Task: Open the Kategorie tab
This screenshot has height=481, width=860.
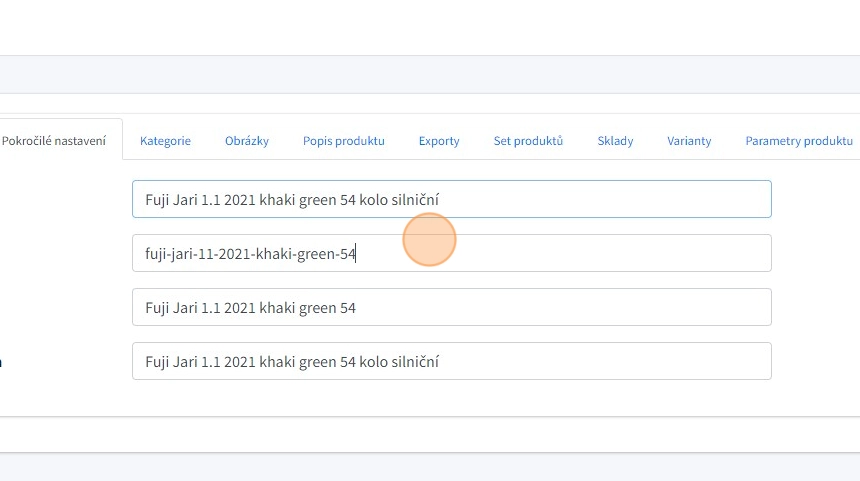Action: click(x=165, y=141)
